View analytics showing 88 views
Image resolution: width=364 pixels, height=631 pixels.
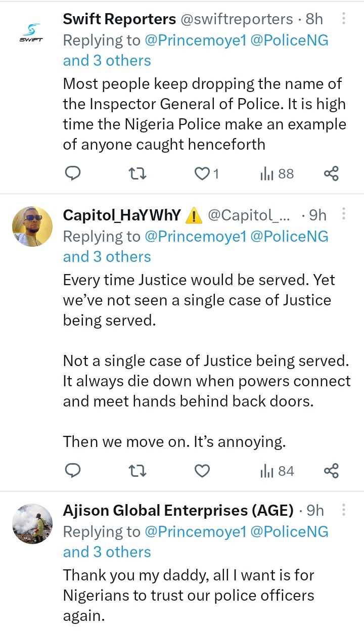point(277,174)
